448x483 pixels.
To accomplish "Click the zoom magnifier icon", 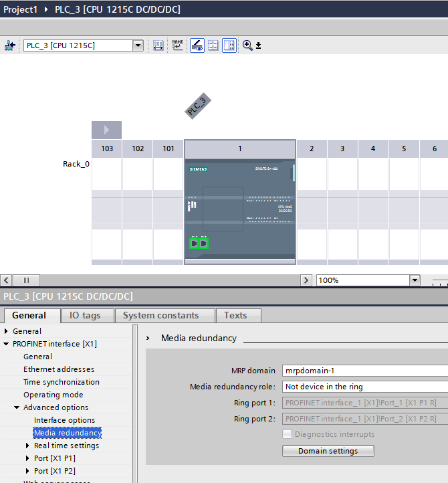I will 247,45.
